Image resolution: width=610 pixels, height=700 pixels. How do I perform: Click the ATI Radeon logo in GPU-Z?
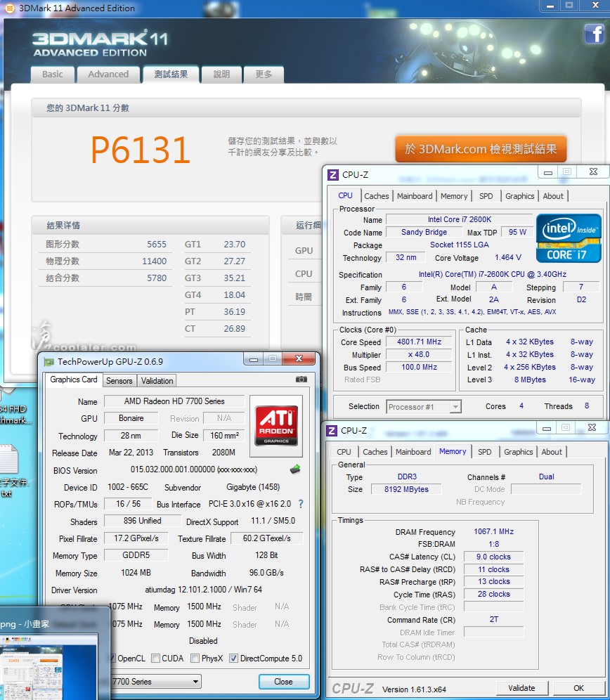pos(276,426)
